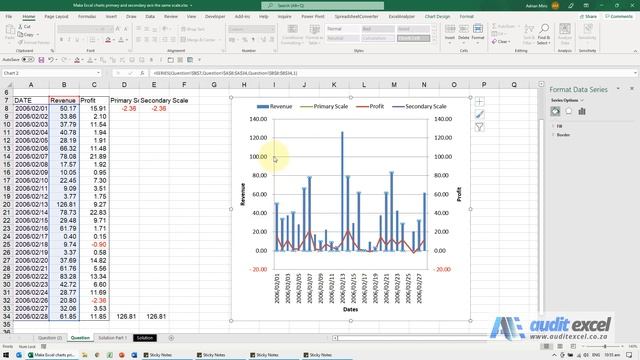
Task: Click the Wrap Text button
Action: tap(193, 29)
